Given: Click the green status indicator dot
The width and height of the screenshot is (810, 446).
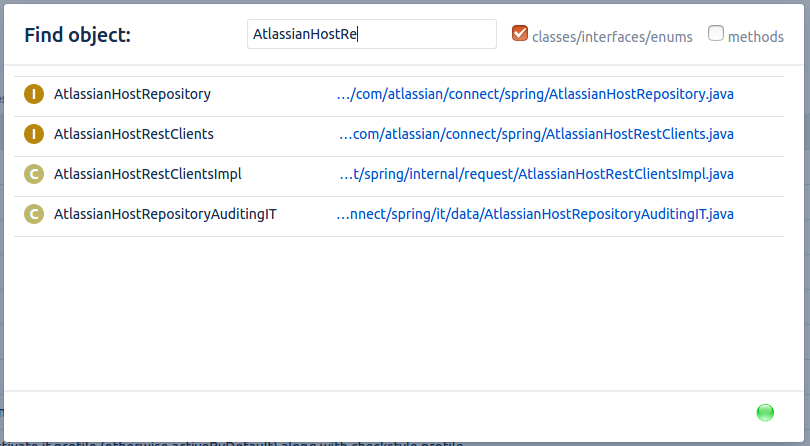Looking at the screenshot, I should pyautogui.click(x=765, y=412).
